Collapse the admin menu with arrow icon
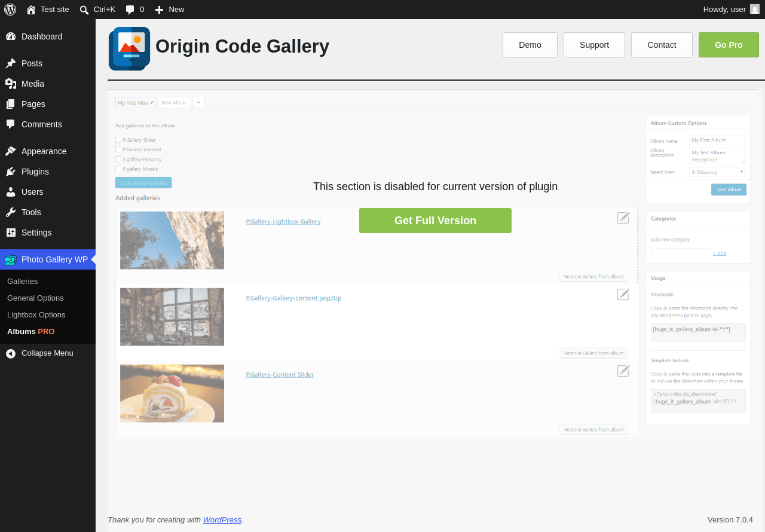 (x=11, y=353)
